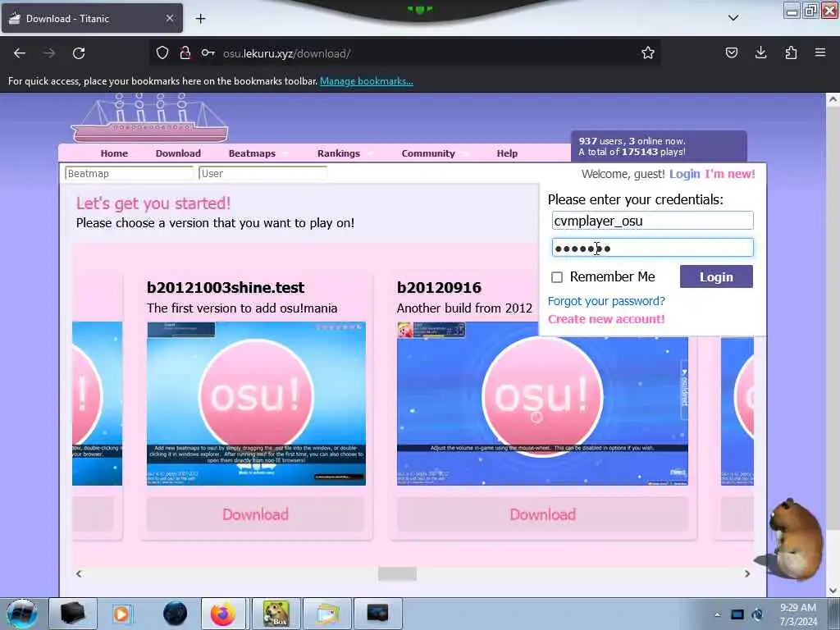Click the username field with cvmplayer_osu
840x630 pixels.
point(652,221)
